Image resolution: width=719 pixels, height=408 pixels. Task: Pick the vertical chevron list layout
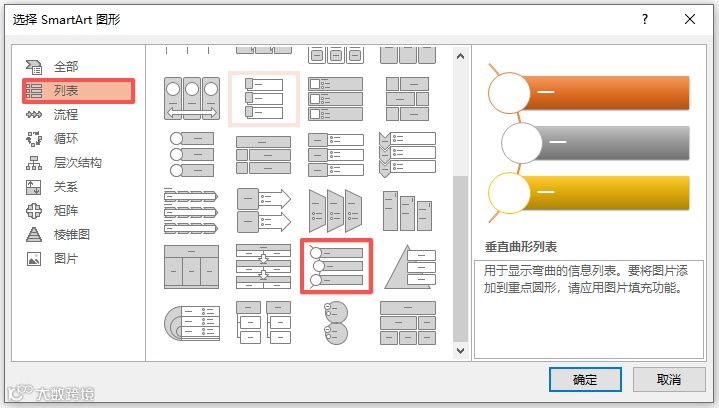point(408,154)
